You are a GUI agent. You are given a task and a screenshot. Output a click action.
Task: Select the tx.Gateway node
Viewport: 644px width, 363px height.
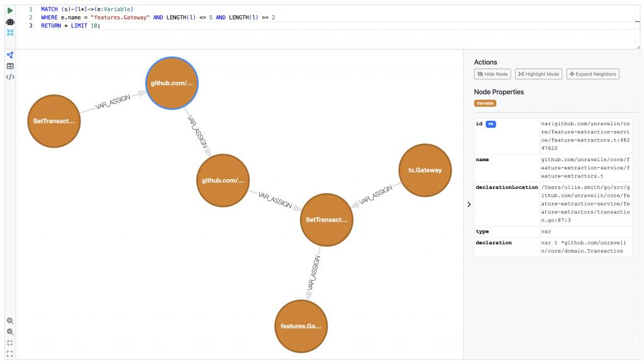pyautogui.click(x=425, y=170)
